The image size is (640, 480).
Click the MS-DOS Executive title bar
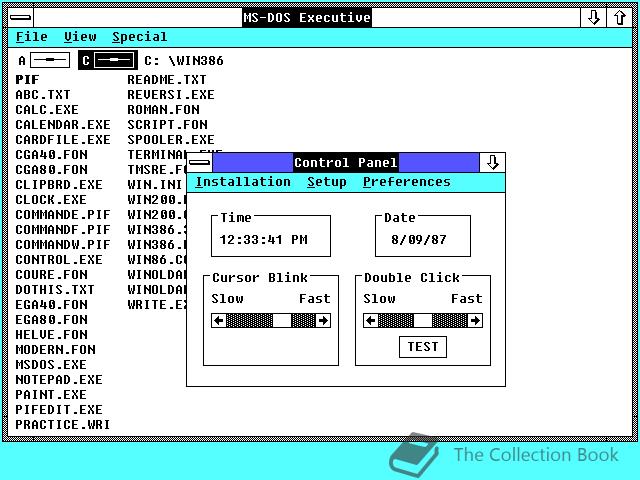(x=307, y=18)
